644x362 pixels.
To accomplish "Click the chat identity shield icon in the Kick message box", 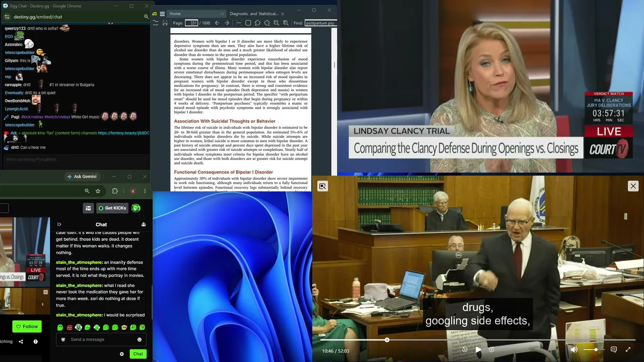I will (x=63, y=339).
